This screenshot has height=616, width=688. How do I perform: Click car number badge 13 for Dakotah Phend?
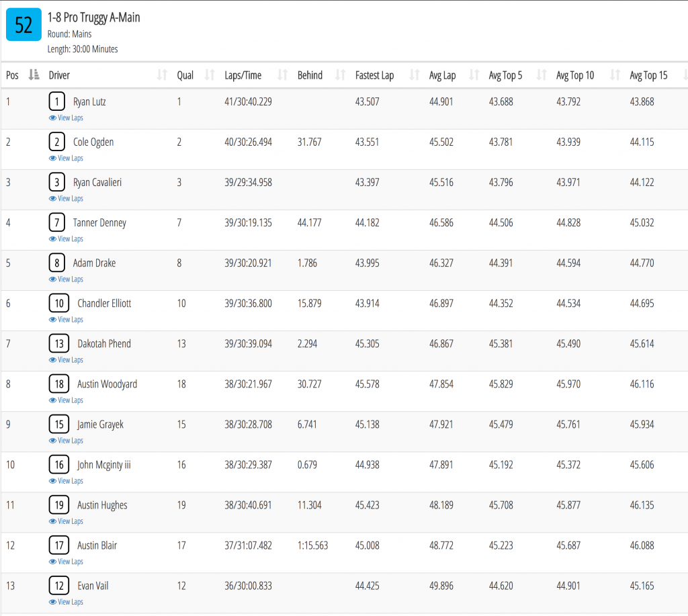[x=59, y=343]
